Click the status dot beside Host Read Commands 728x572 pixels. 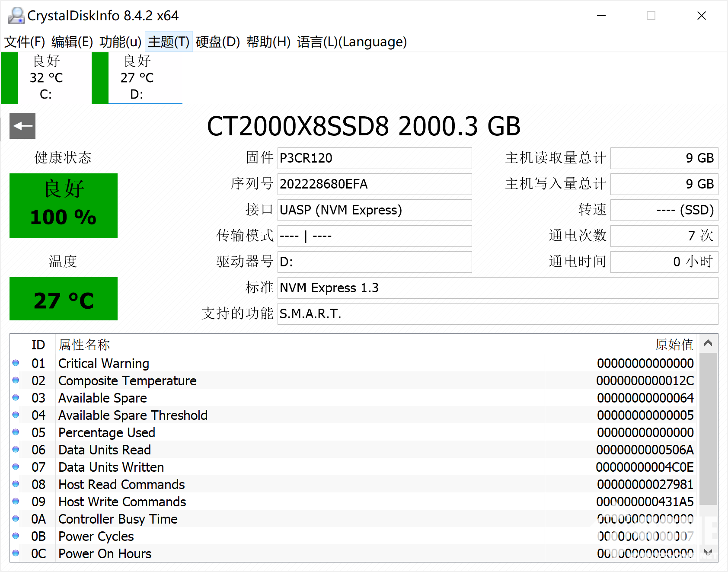click(x=16, y=484)
